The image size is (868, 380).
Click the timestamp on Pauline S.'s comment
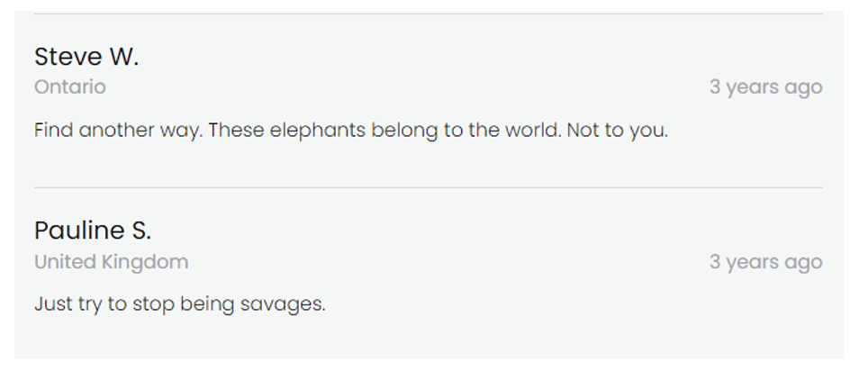[x=765, y=262]
